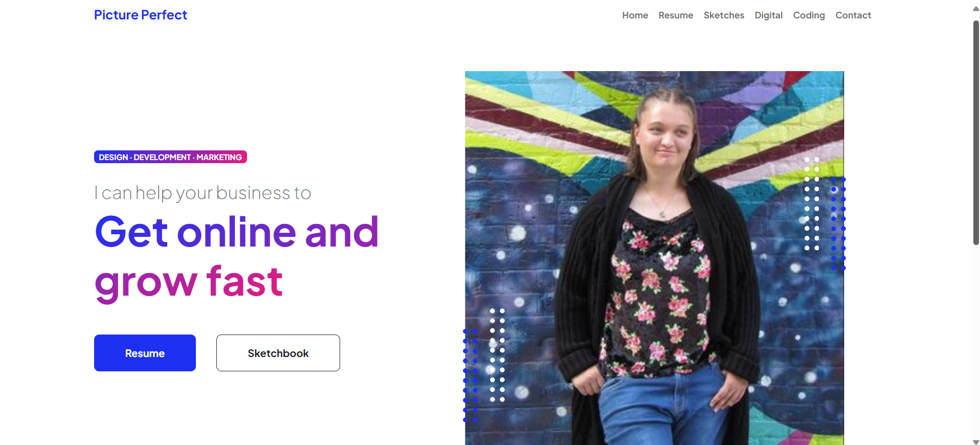Click the gradient headline 'Get online and grow fast'
Image resolution: width=980 pixels, height=445 pixels.
237,256
